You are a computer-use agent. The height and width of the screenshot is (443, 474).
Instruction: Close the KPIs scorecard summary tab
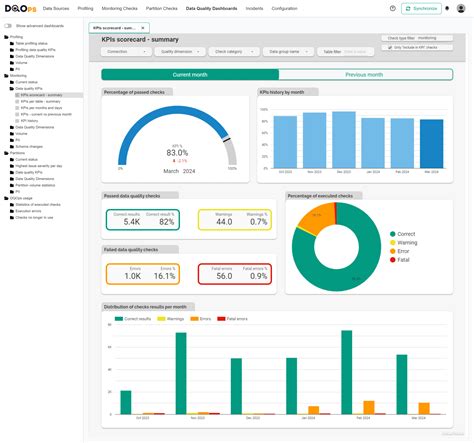tap(143, 28)
